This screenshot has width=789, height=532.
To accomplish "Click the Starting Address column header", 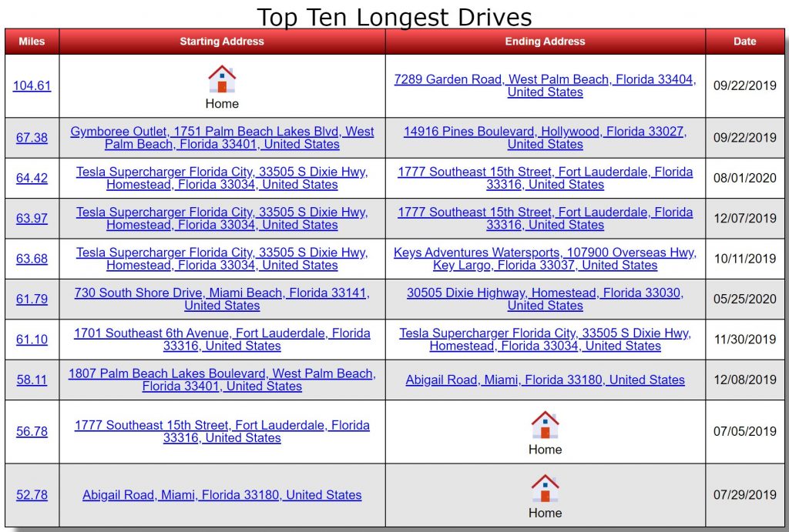I will 222,42.
